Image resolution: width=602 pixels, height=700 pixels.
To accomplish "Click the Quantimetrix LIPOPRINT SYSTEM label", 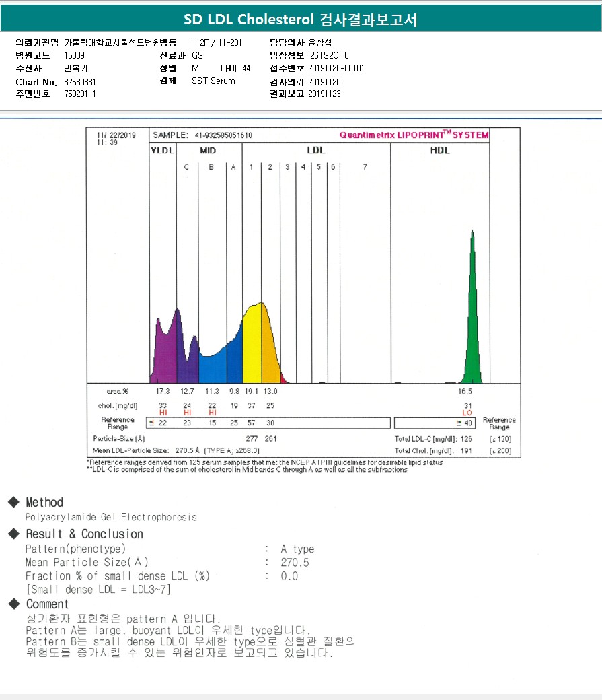I will [x=414, y=135].
